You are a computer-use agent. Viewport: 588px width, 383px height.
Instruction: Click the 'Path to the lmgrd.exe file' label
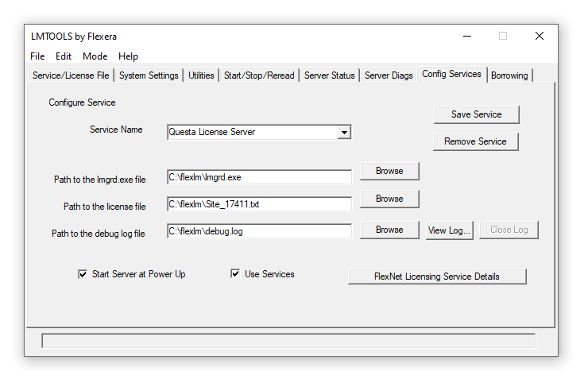click(x=100, y=180)
